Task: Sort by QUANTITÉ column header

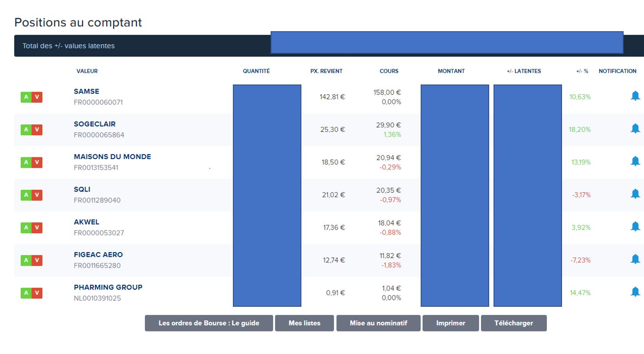Action: [x=256, y=71]
